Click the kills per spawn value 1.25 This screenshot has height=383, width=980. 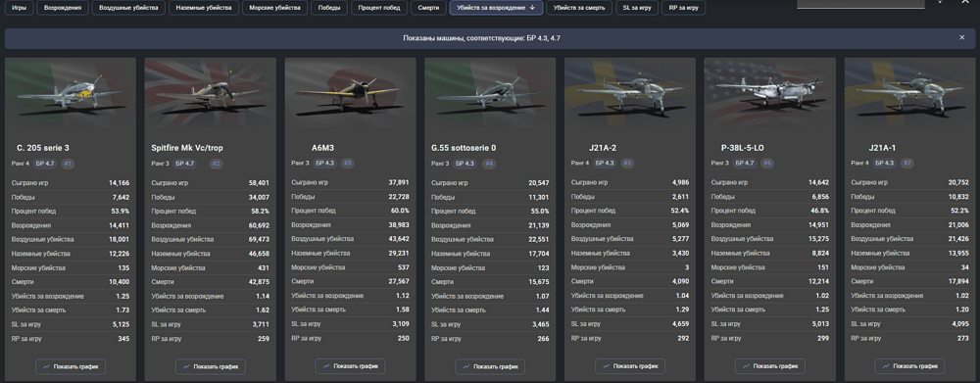pyautogui.click(x=123, y=296)
